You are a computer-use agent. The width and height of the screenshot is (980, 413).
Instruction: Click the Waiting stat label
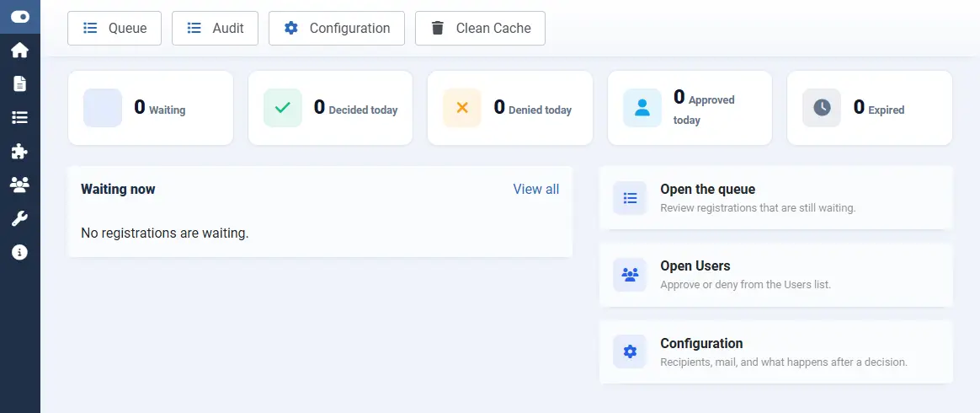[167, 110]
